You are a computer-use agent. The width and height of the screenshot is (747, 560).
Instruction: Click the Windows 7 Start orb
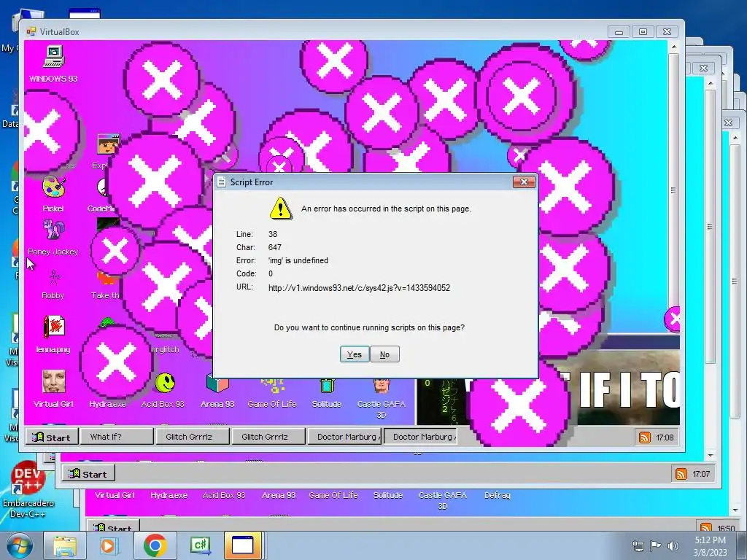click(20, 545)
